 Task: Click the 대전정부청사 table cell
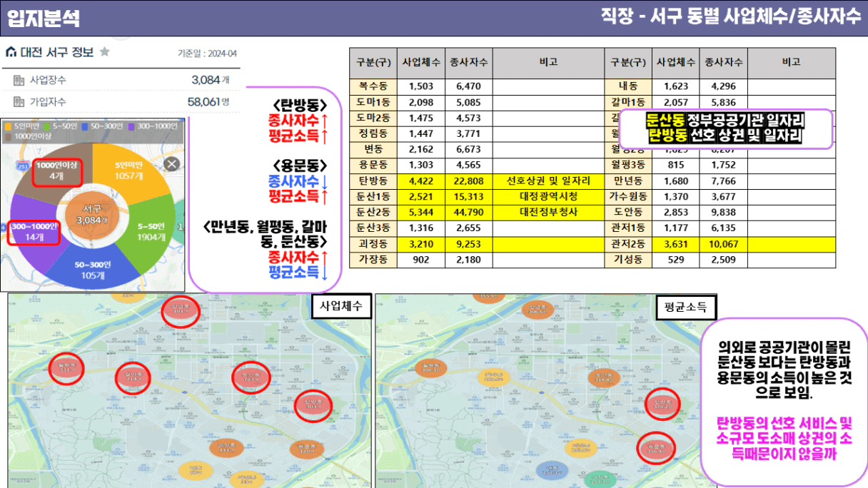(x=548, y=213)
